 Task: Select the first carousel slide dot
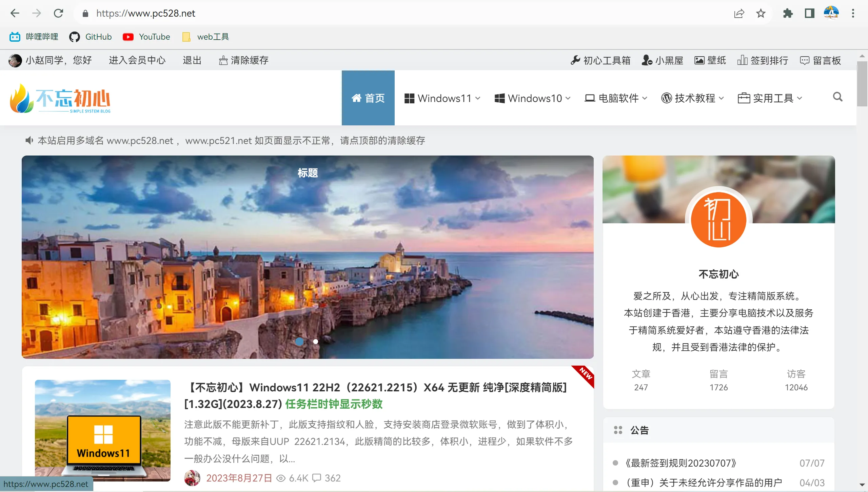click(x=299, y=342)
